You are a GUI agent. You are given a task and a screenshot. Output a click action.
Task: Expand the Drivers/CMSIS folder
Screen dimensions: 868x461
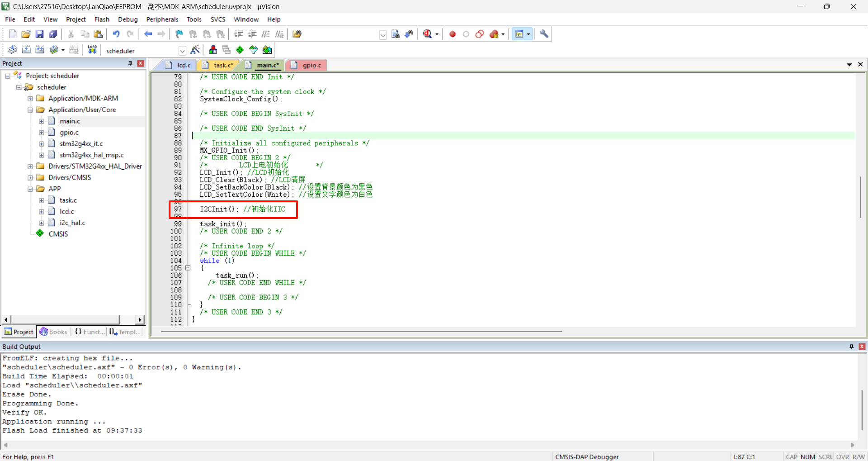coord(30,177)
